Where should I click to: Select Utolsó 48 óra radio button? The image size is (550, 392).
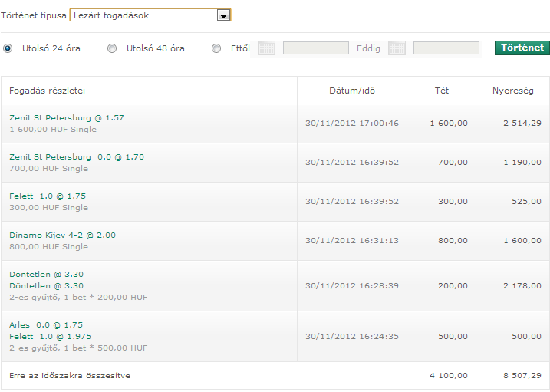click(112, 48)
